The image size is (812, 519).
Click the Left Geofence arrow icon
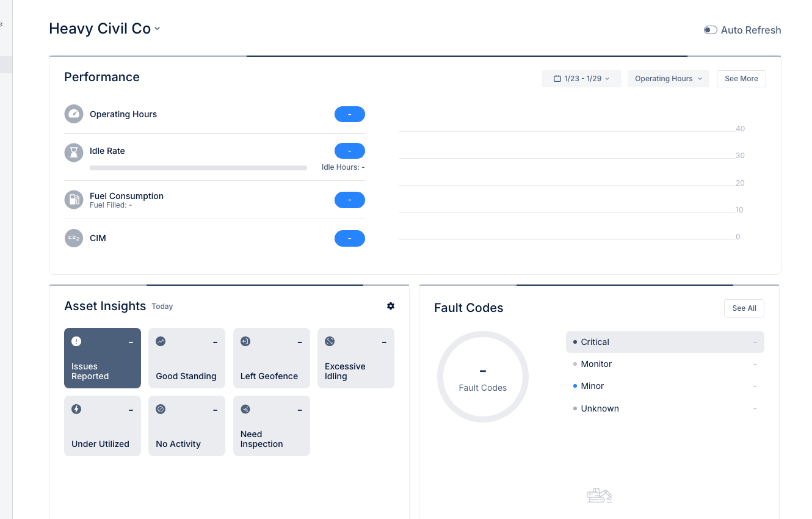click(245, 341)
